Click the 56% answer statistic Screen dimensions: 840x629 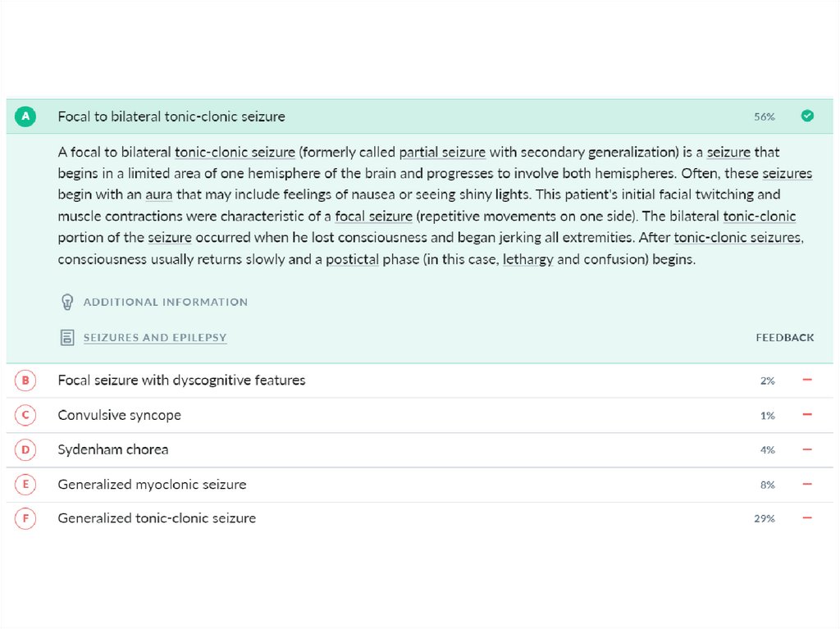(x=764, y=117)
